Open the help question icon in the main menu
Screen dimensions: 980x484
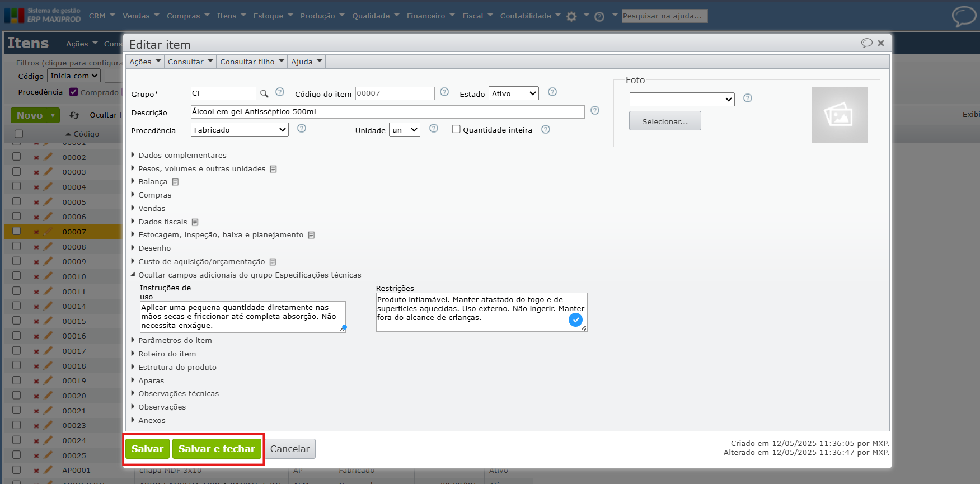tap(599, 17)
